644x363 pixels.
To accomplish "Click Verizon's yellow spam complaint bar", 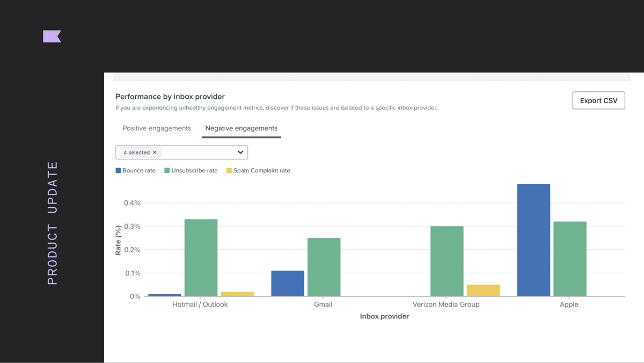I will pos(483,291).
